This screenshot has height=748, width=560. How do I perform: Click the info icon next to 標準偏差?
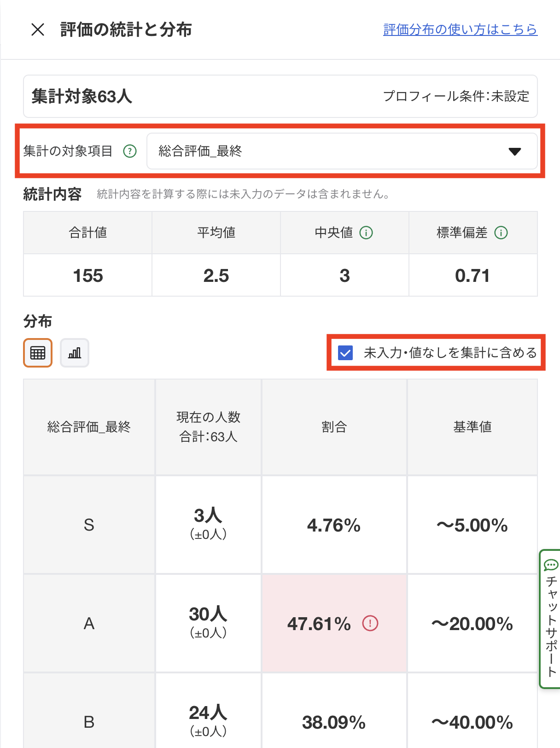tap(501, 233)
